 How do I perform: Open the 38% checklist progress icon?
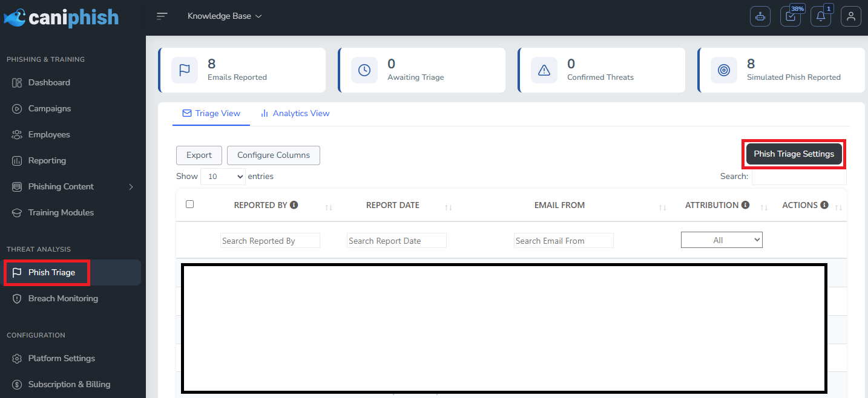[x=791, y=16]
